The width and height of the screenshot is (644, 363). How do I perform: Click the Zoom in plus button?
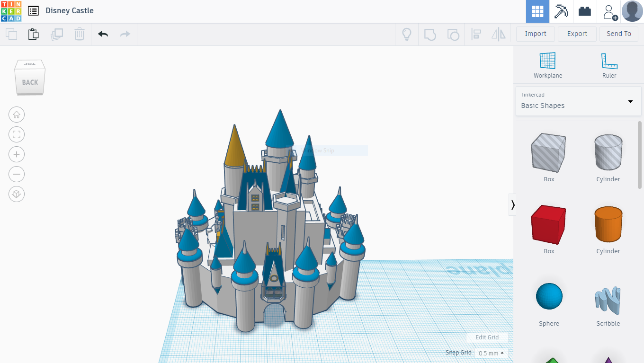[17, 154]
